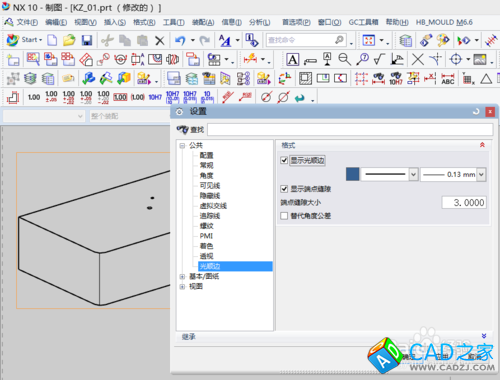Click the Cut scissors icon
500x380 pixels.
pos(107,41)
